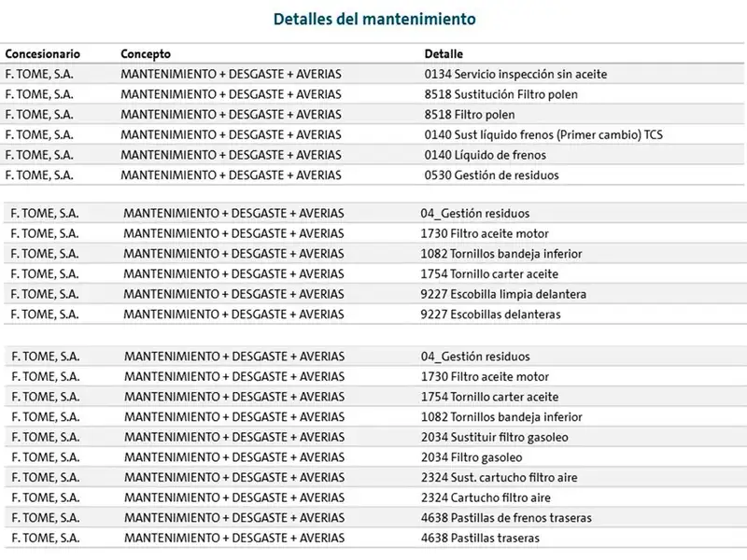
Task: Click the concept text beside Pastillas traseras
Action: tap(234, 539)
